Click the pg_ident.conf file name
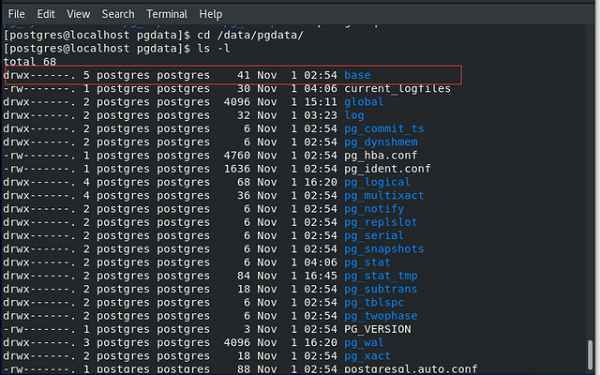 click(x=387, y=169)
